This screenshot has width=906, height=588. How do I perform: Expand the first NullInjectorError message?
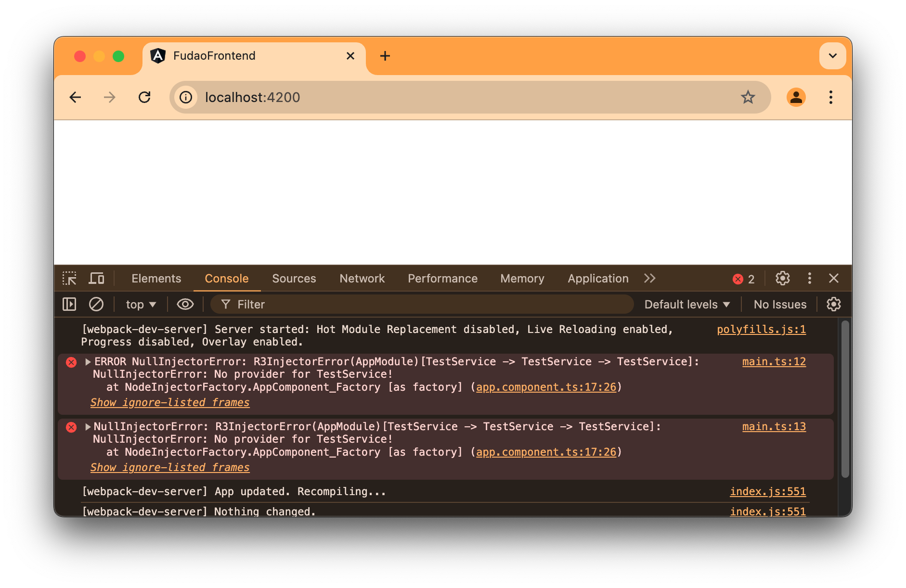coord(87,361)
